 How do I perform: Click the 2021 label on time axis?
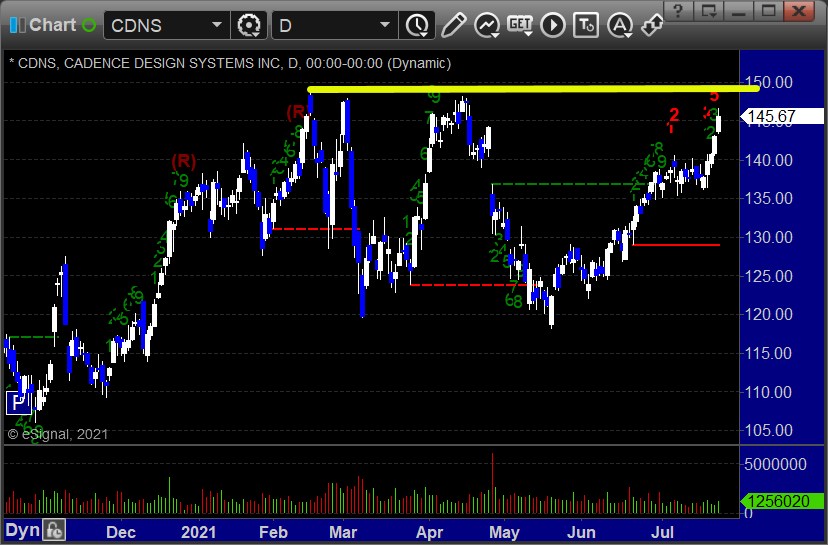(x=199, y=532)
